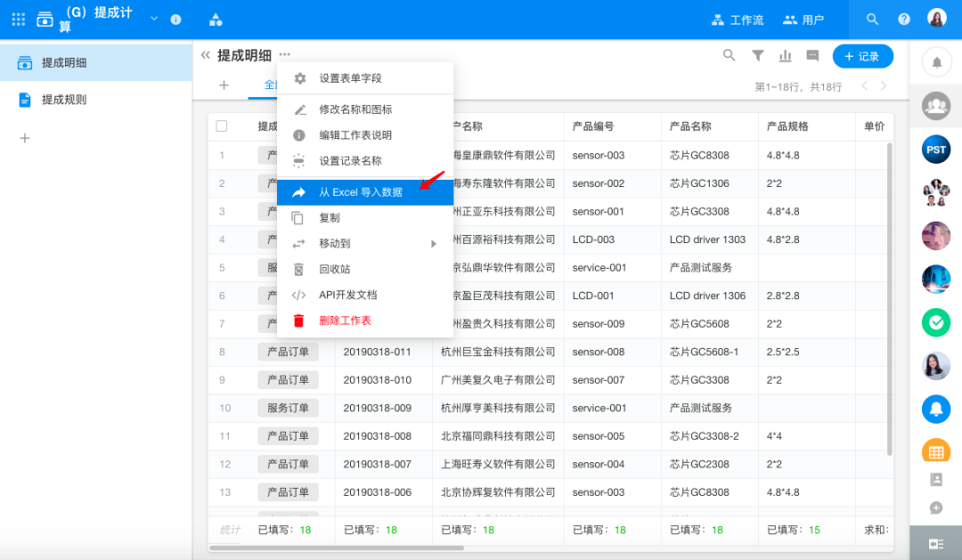Click the vertical table scrollbar

click(x=889, y=299)
